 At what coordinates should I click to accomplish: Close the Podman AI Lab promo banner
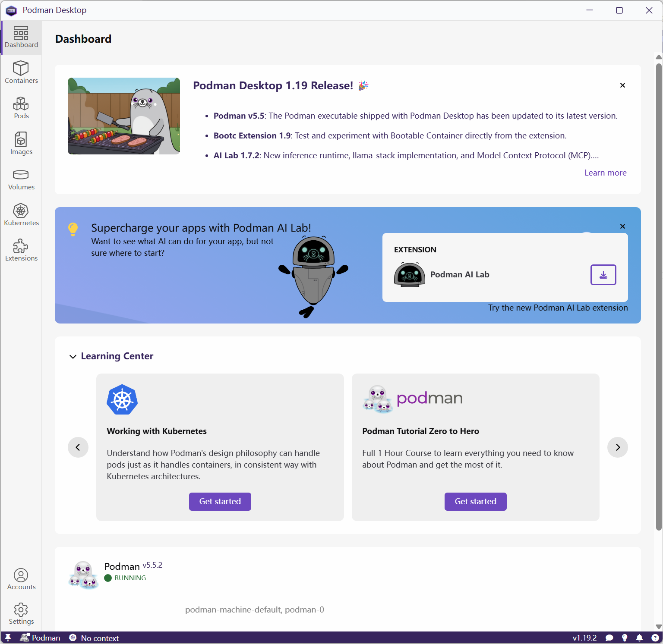(622, 226)
